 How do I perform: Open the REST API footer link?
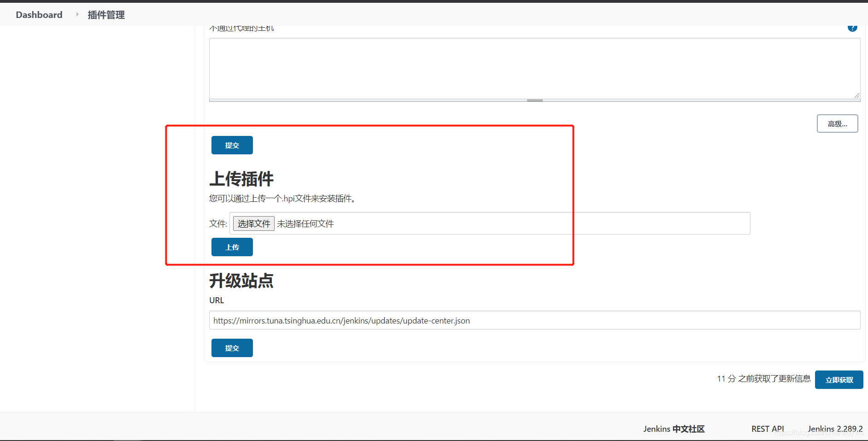click(768, 429)
